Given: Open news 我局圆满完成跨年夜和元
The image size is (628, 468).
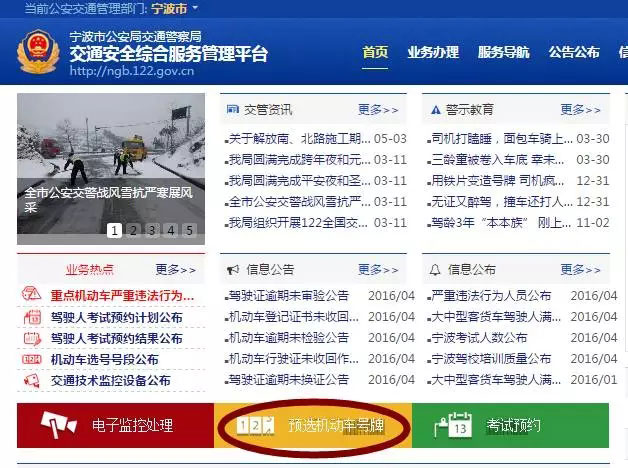Looking at the screenshot, I should coord(300,160).
